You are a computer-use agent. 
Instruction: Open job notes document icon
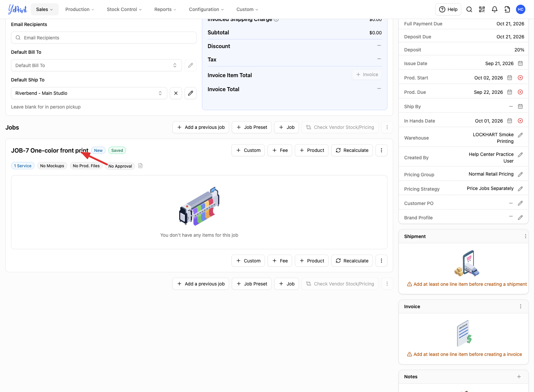[141, 166]
